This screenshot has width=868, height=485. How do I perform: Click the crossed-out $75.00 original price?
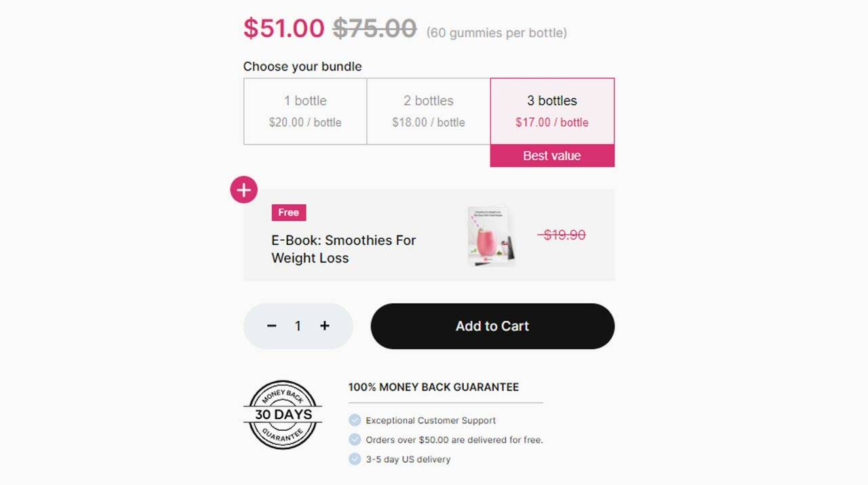(x=374, y=28)
